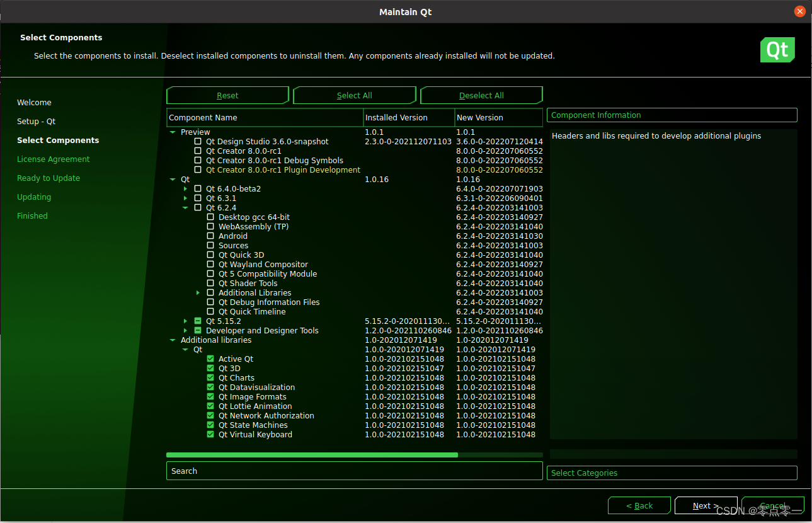Go to Welcome step in sidebar

click(34, 103)
